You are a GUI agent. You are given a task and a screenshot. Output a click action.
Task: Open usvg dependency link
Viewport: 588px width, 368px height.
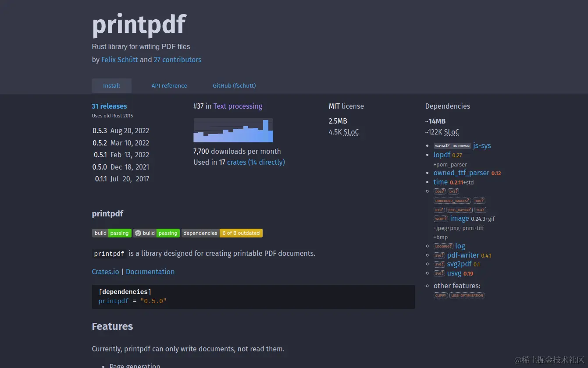coord(454,273)
